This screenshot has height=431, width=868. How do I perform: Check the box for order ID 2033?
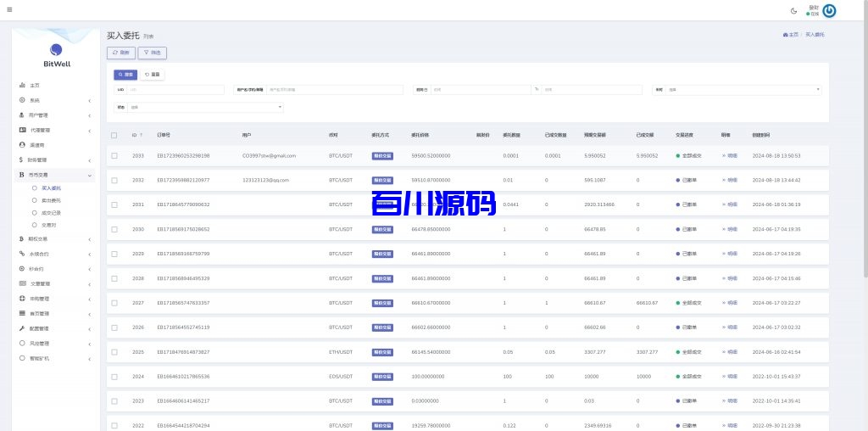click(114, 155)
